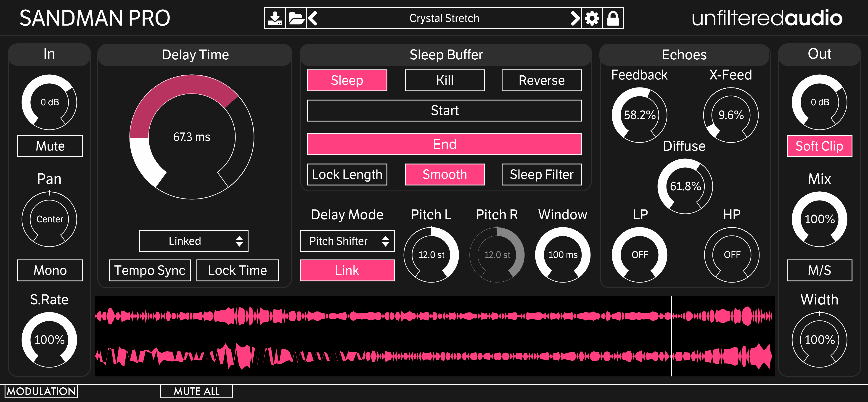
Task: Click the input gain 0 dB knob
Action: [x=50, y=102]
